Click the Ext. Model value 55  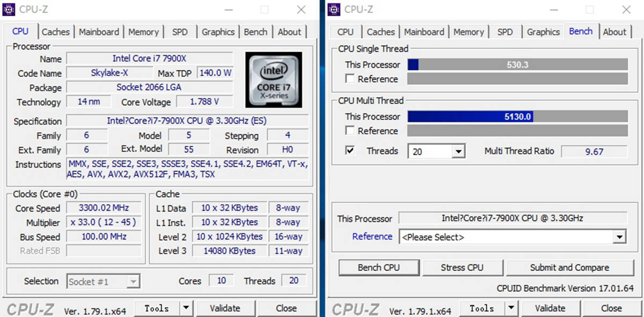(188, 150)
